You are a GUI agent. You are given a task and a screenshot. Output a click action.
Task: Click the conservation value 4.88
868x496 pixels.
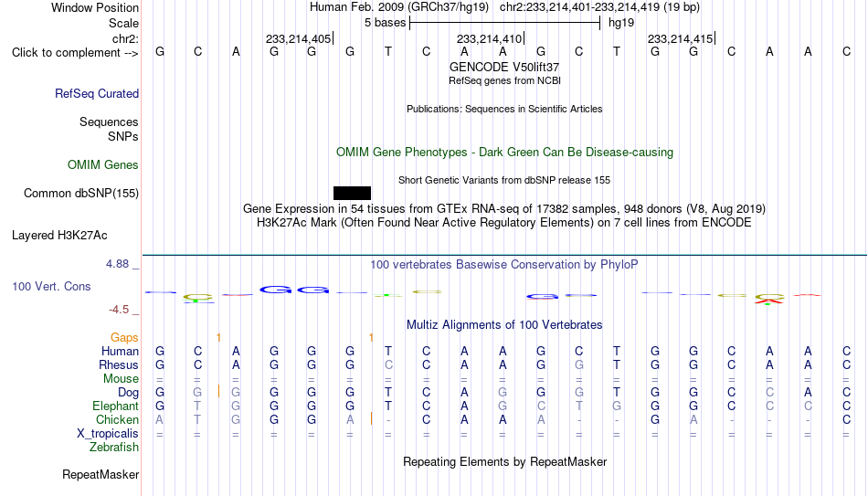(x=117, y=264)
